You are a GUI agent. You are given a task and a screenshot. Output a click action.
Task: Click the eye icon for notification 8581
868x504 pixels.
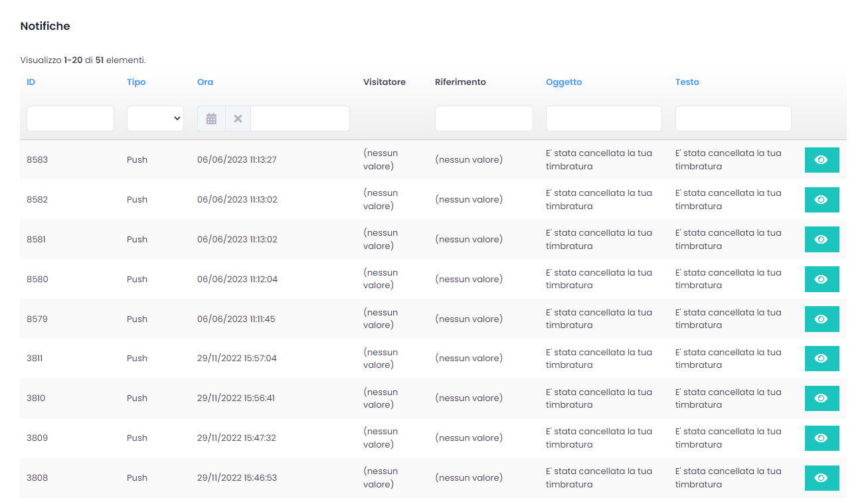click(x=822, y=240)
